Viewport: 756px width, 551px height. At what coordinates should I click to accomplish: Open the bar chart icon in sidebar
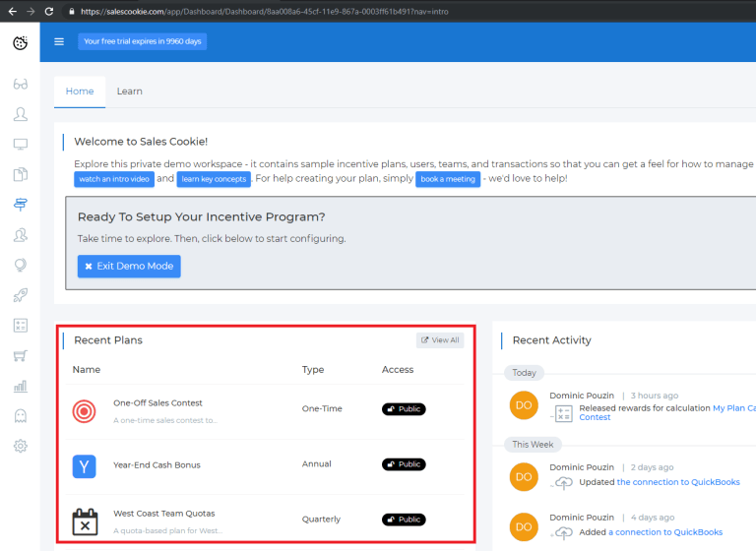pos(20,386)
